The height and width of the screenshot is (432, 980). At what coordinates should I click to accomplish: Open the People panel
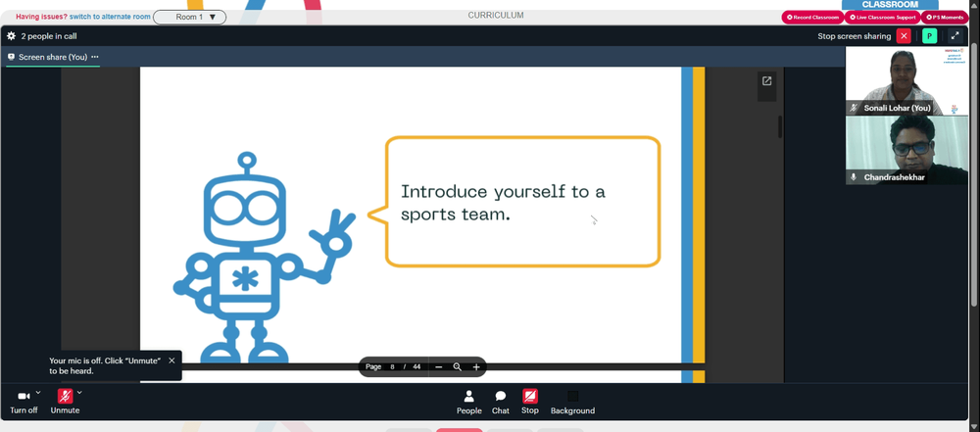pyautogui.click(x=468, y=402)
